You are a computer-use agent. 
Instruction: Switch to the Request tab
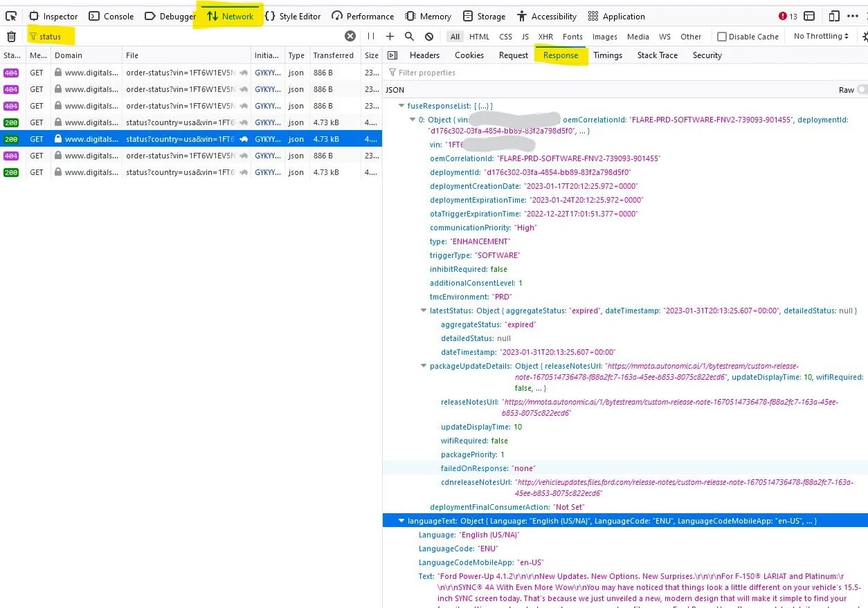coord(513,55)
